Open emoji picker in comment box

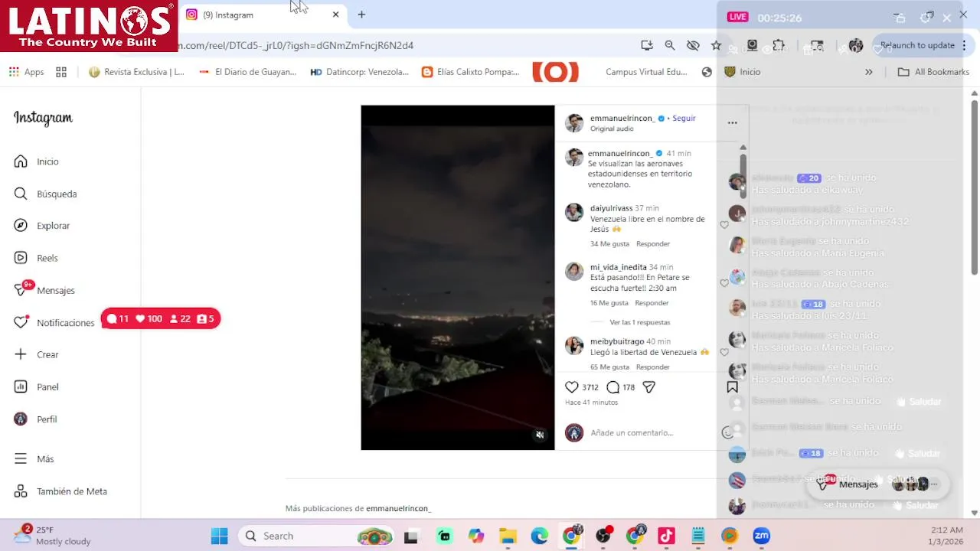coord(727,432)
